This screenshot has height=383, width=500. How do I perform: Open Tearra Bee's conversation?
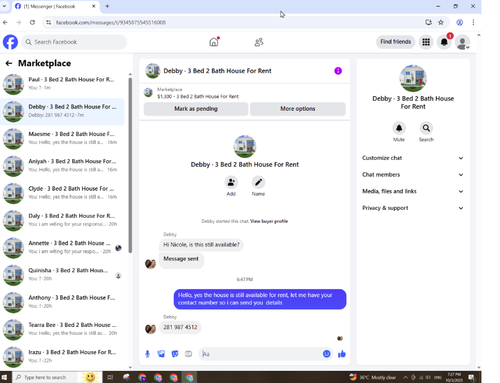63,329
